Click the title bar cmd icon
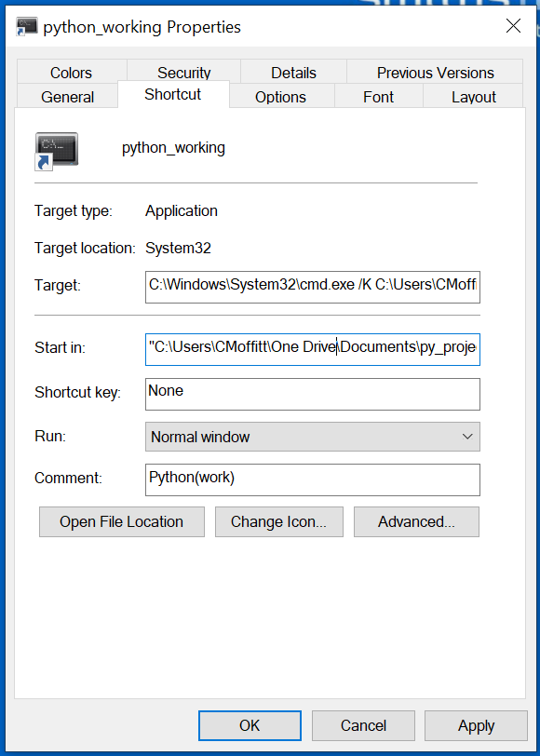The height and width of the screenshot is (756, 540). pos(26,26)
